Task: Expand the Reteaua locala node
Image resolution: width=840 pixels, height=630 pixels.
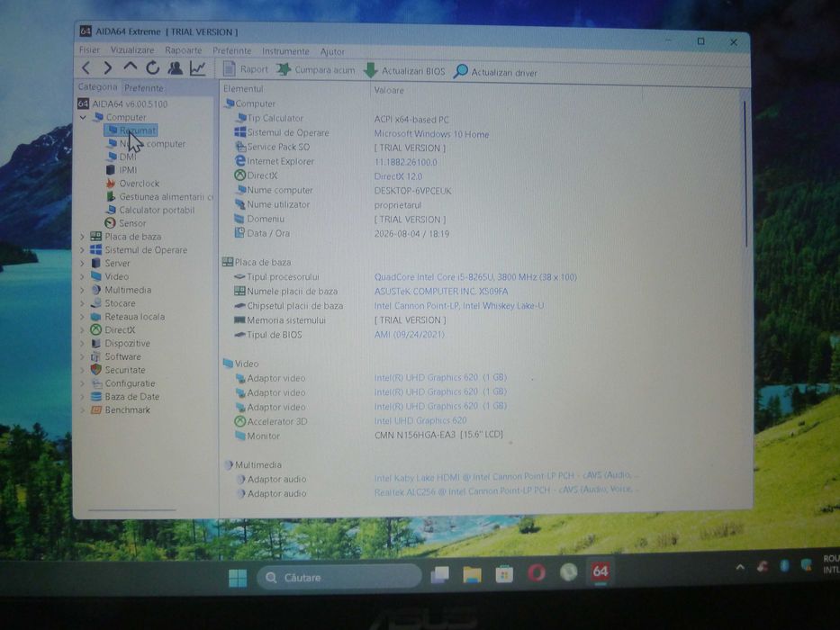Action: pyautogui.click(x=83, y=317)
